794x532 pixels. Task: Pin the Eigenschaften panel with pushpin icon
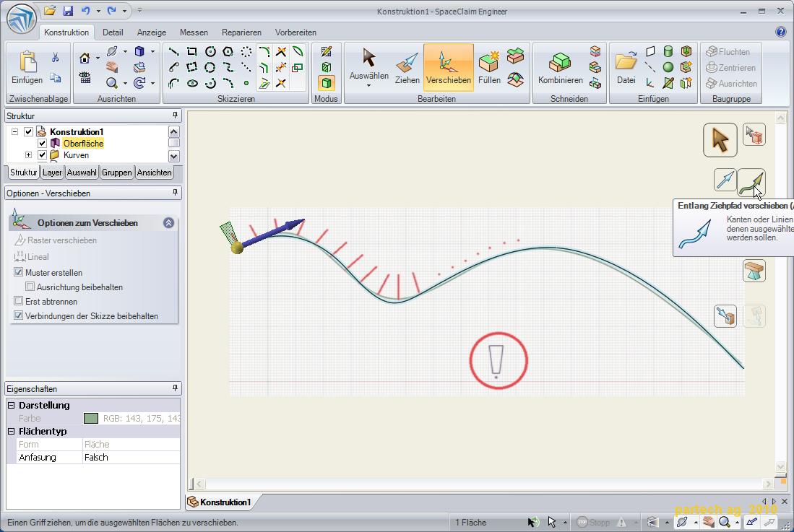(x=175, y=388)
